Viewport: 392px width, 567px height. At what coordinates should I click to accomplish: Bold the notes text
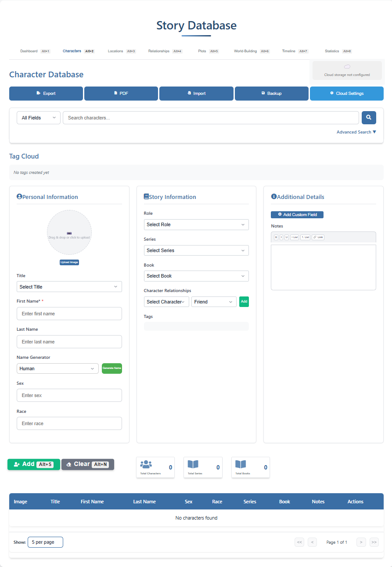tap(276, 237)
